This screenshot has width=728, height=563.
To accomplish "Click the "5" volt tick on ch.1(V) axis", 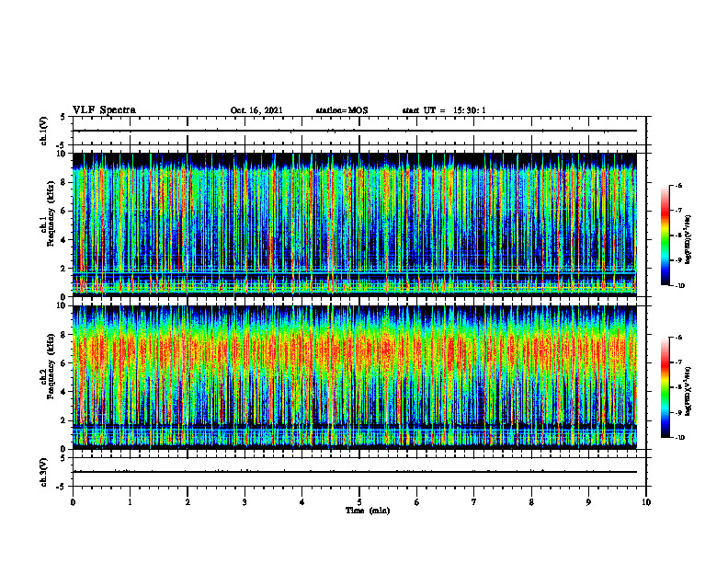I will pyautogui.click(x=63, y=118).
